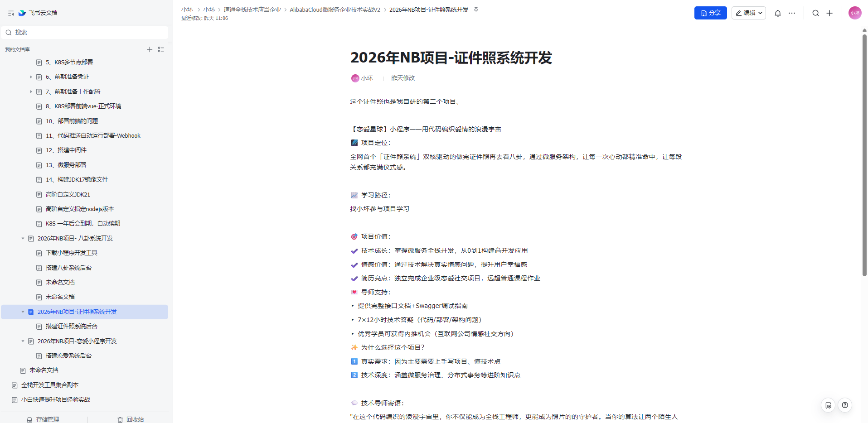Open the 编辑 mode dropdown
This screenshot has height=423, width=868.
(x=748, y=13)
